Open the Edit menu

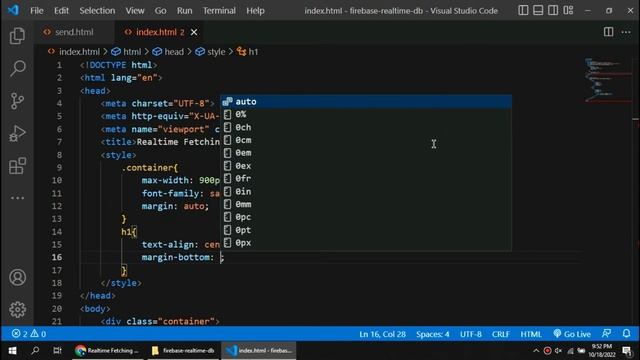click(x=61, y=10)
